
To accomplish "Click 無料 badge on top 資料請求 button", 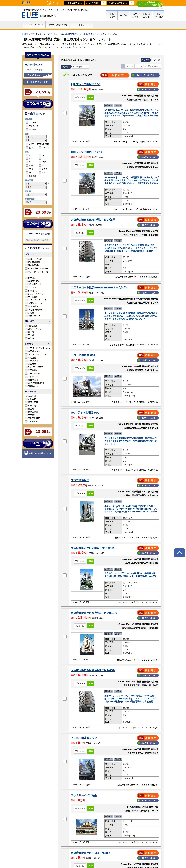I will click(105, 75).
